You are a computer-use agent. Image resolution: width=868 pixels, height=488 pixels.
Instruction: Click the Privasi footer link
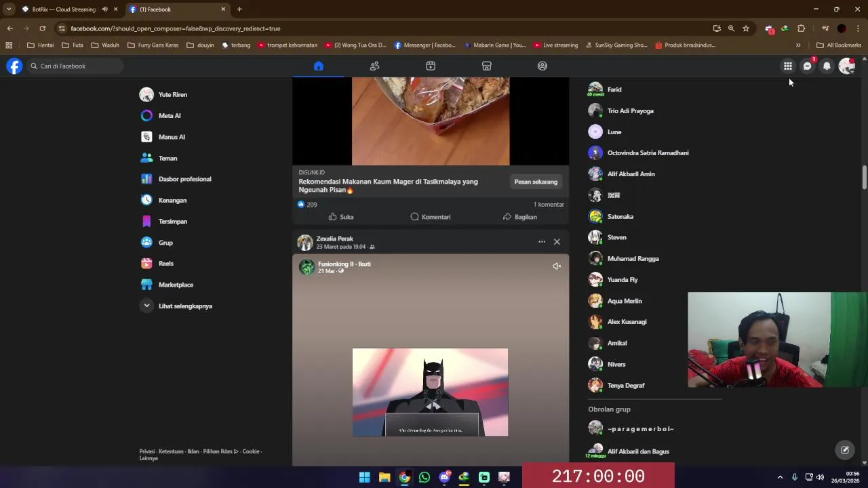pyautogui.click(x=147, y=451)
